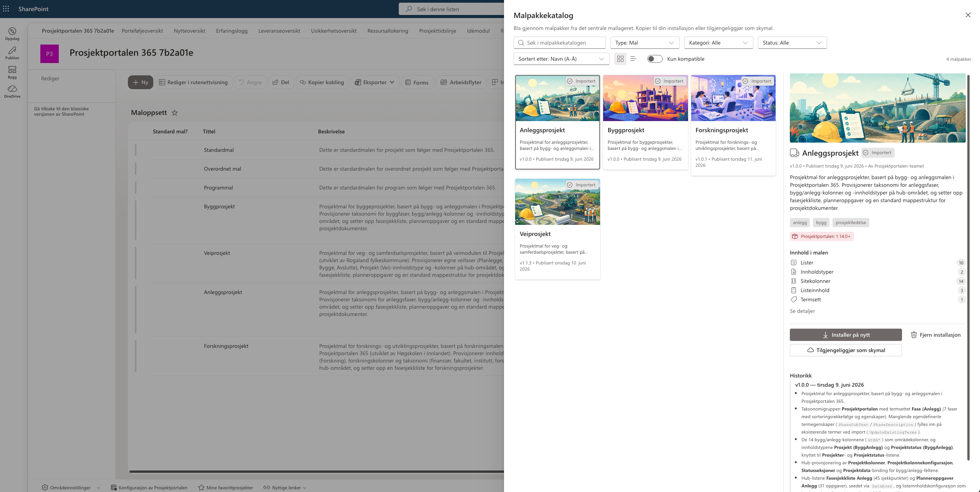980x492 pixels.
Task: Select the Veiprosjekt template card thumbnail
Action: point(557,202)
